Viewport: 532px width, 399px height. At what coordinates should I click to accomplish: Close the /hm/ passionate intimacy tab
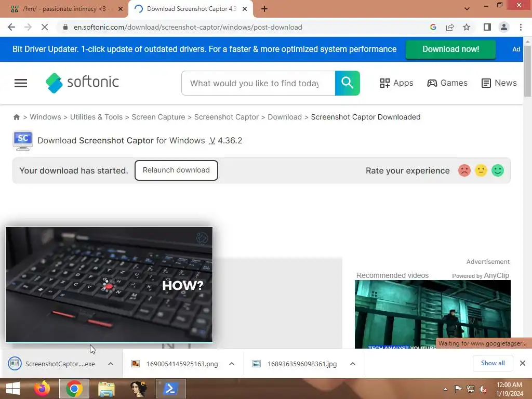point(121,9)
